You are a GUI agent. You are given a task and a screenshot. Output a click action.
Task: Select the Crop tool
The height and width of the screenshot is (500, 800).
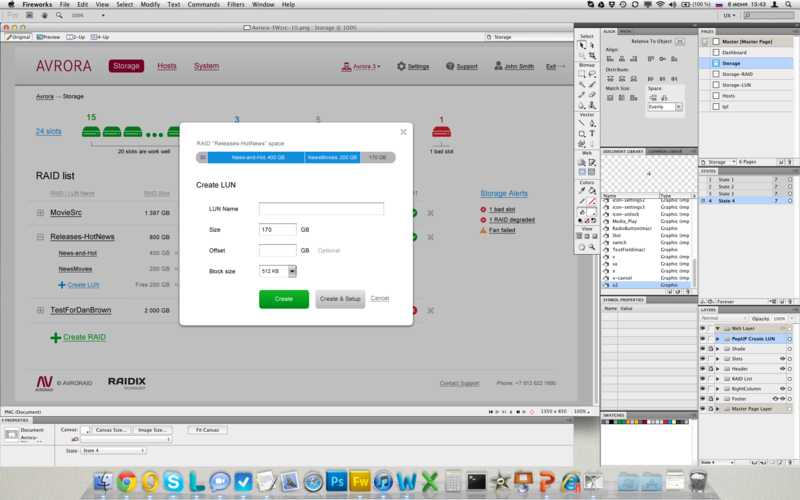[592, 55]
